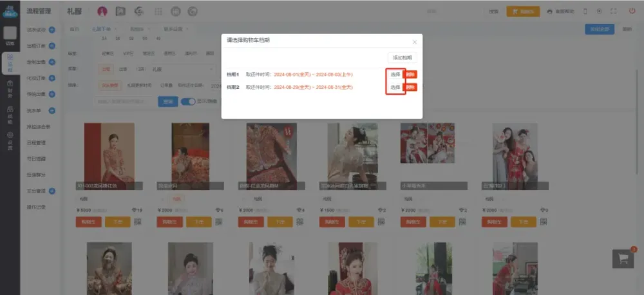This screenshot has width=644, height=295.
Task: Toggle fullscreen icon in top bar
Action: tap(614, 11)
